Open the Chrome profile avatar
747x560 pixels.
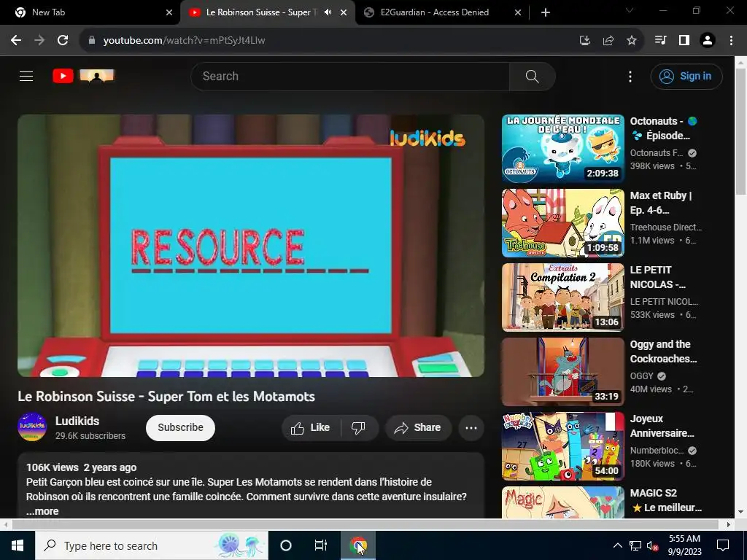(708, 41)
